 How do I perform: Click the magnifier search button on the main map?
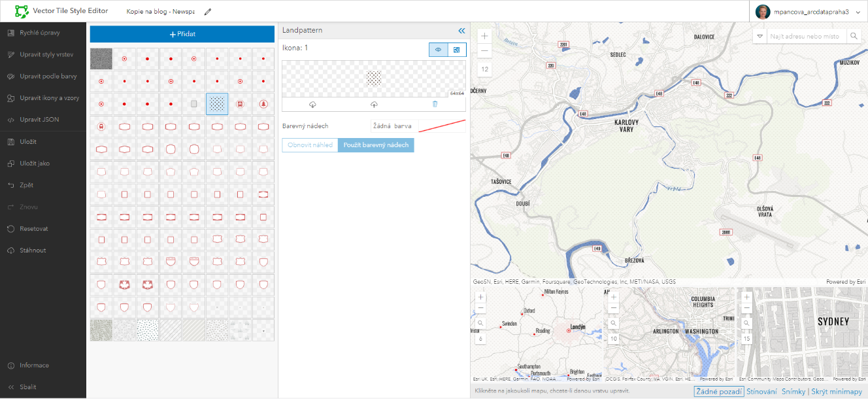pyautogui.click(x=854, y=37)
